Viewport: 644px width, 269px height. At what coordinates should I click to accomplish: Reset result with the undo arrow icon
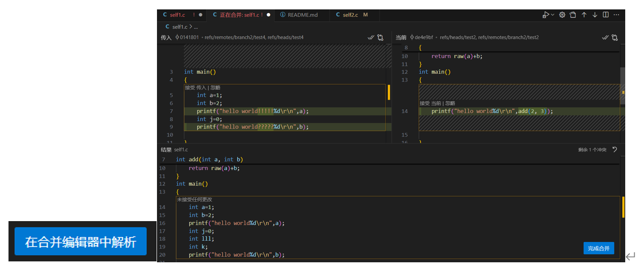coord(615,149)
